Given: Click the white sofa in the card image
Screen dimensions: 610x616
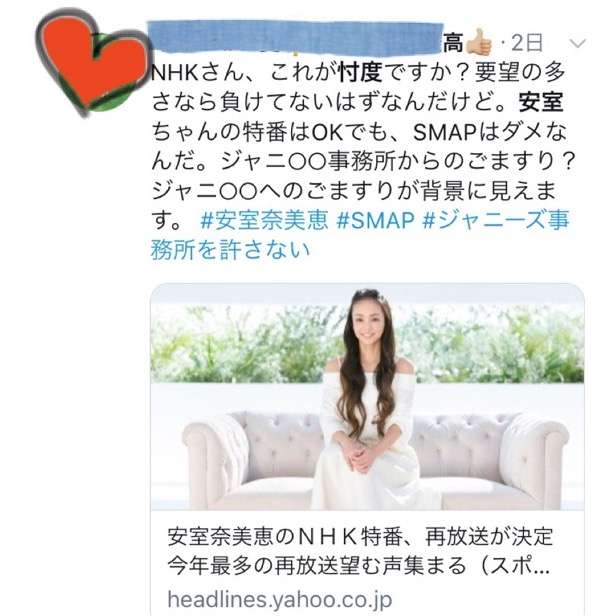Looking at the screenshot, I should pyautogui.click(x=375, y=460).
